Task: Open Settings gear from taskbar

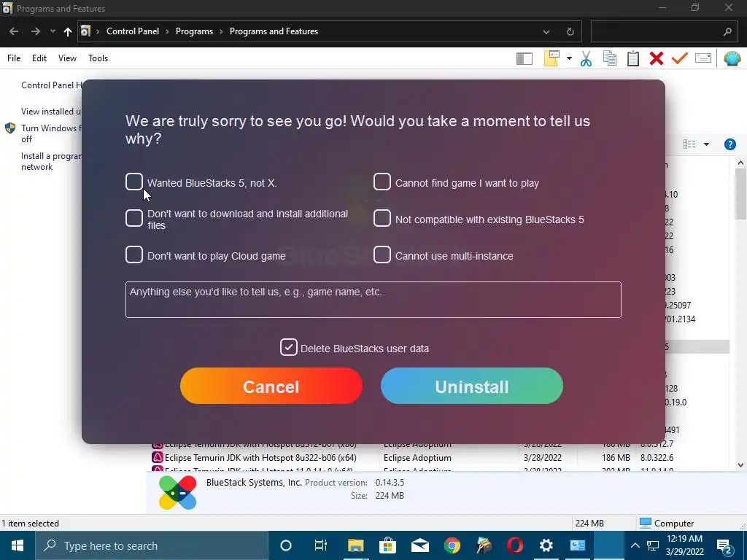Action: pos(546,545)
